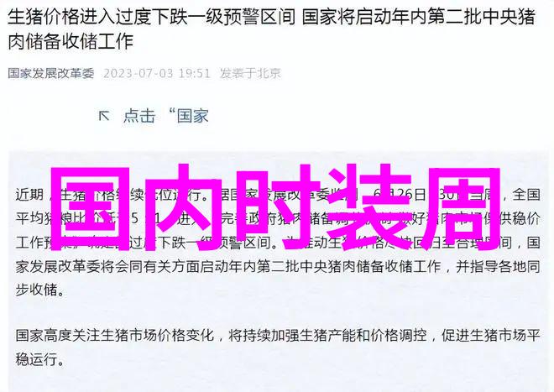Click the empty gray area below 稳运行
The width and height of the screenshot is (554, 392).
(278, 380)
